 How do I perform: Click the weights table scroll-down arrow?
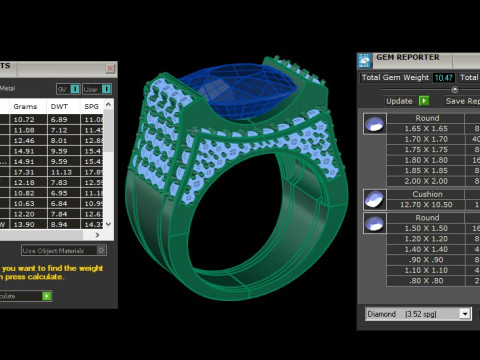108,224
